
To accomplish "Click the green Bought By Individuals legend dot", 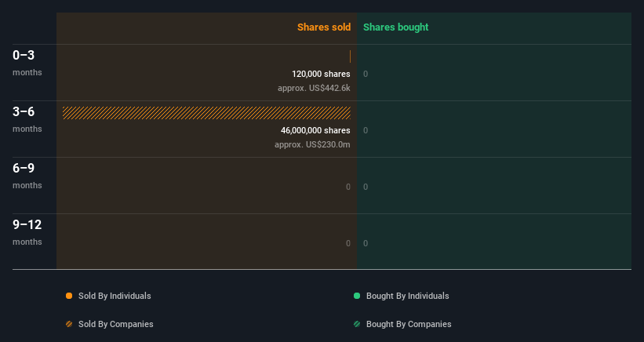I will pyautogui.click(x=357, y=296).
